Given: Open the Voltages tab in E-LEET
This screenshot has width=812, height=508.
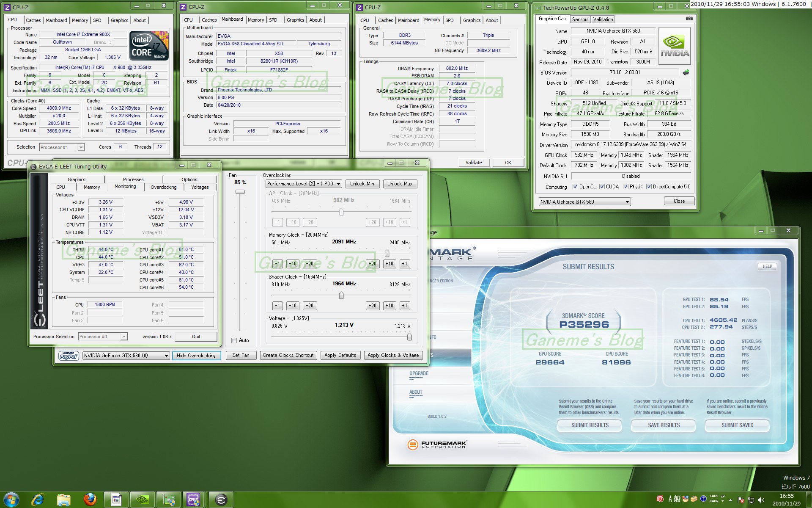Looking at the screenshot, I should pos(200,187).
